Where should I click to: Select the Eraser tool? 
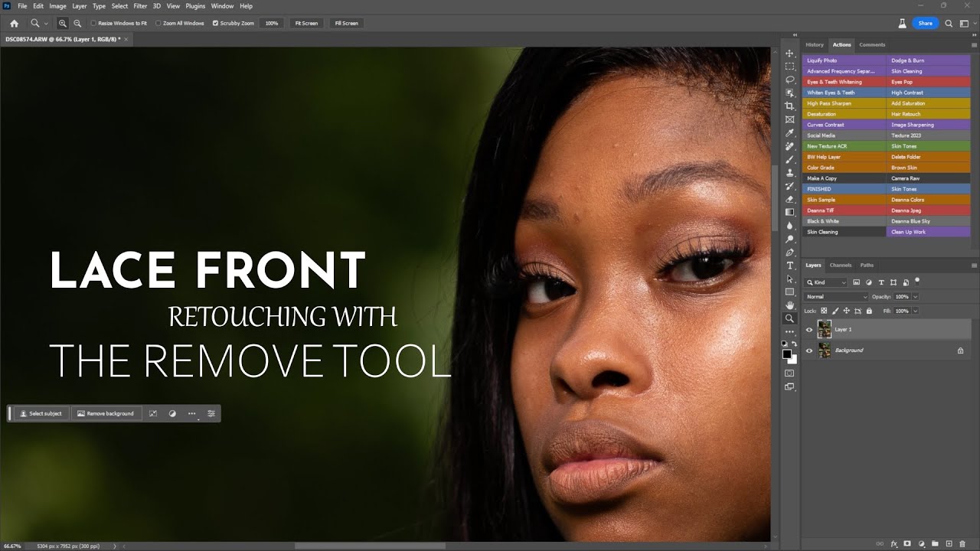(x=789, y=199)
